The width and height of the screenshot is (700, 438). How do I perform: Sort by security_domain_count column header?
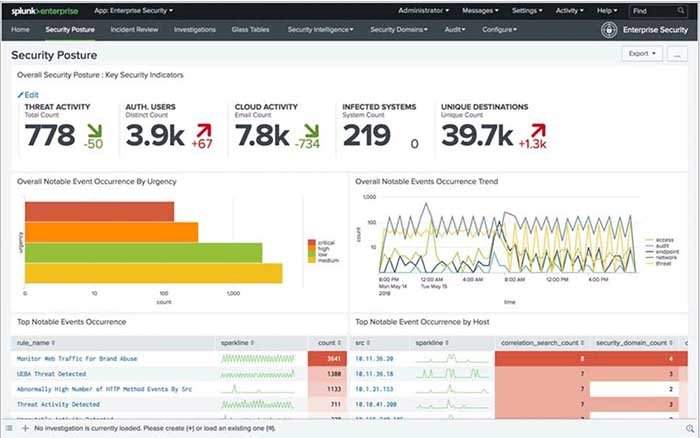click(634, 343)
